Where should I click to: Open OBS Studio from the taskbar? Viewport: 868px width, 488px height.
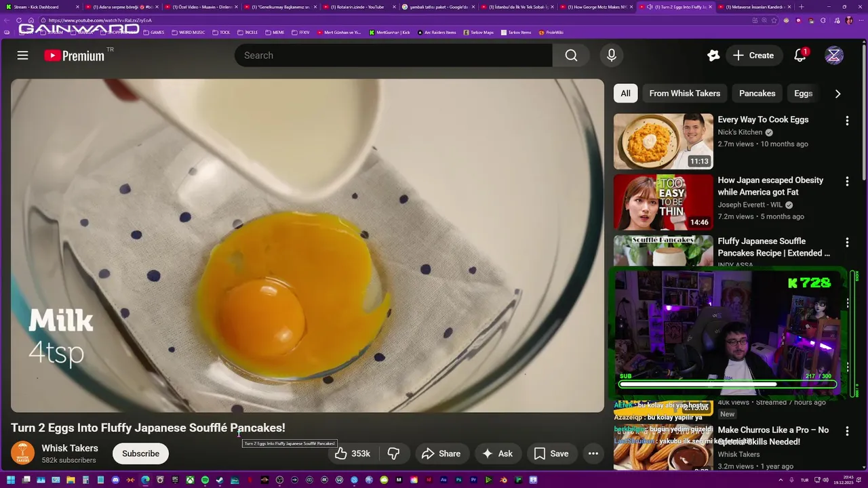coord(279,481)
